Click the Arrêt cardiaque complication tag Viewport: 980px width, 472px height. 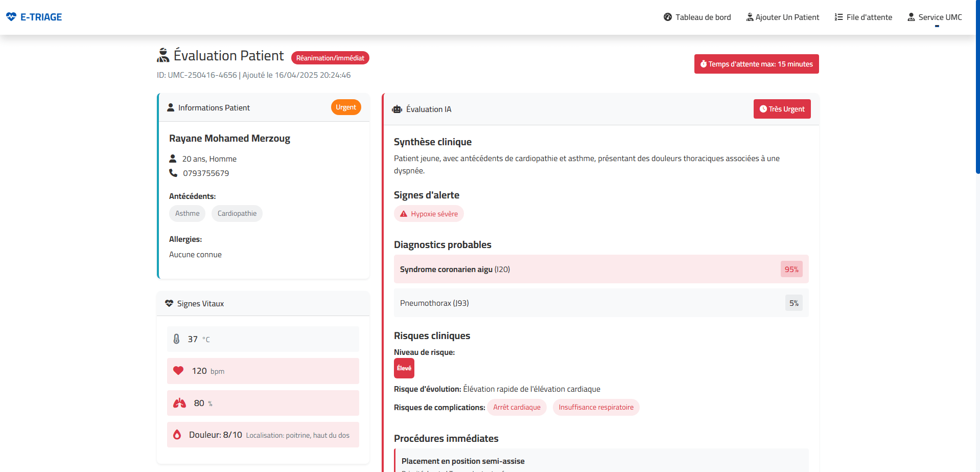tap(517, 407)
